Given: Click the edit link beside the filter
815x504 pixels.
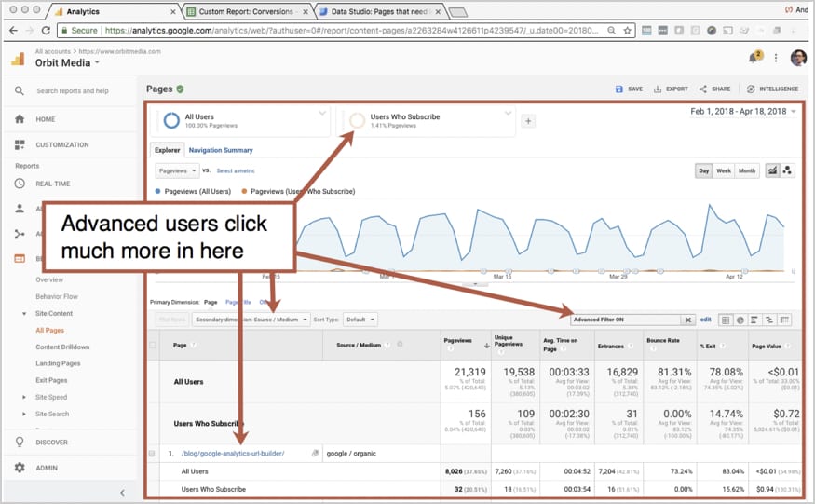Looking at the screenshot, I should pos(705,320).
